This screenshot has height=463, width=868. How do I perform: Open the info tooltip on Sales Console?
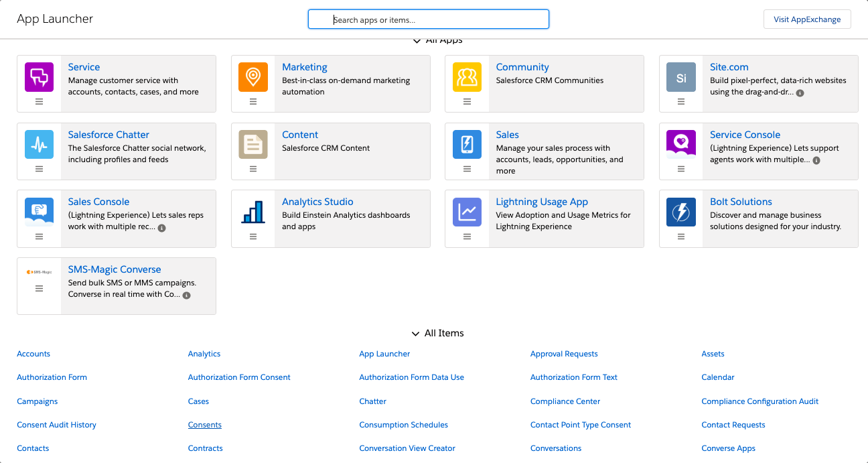(161, 228)
